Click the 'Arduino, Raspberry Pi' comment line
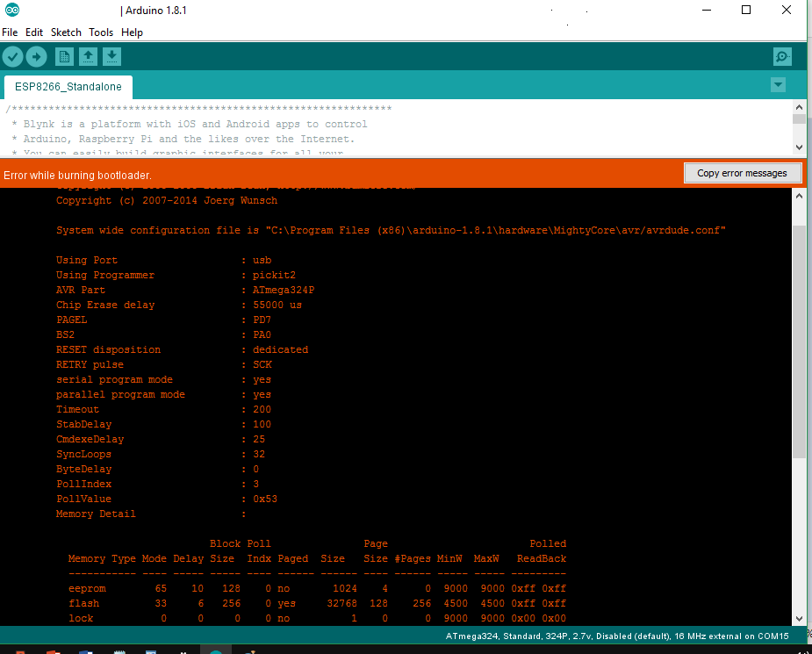The image size is (812, 654). click(183, 139)
